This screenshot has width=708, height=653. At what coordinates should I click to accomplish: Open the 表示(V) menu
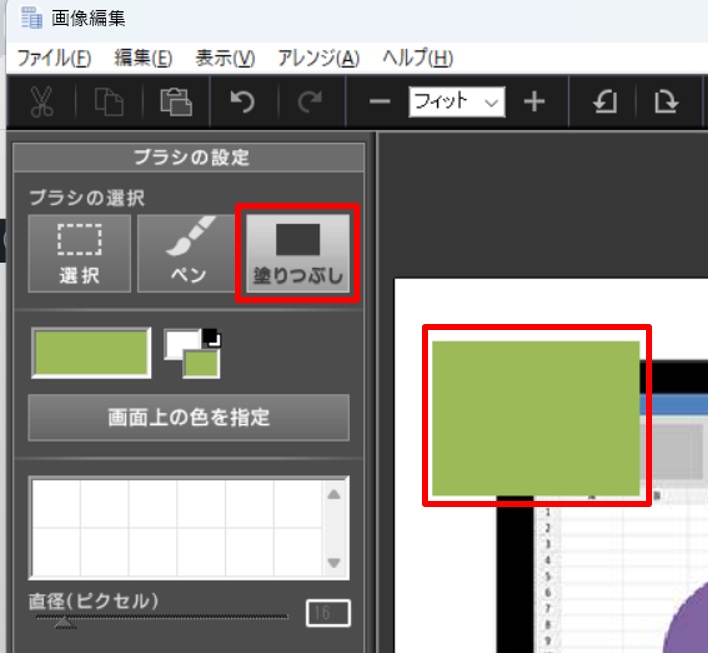click(225, 58)
